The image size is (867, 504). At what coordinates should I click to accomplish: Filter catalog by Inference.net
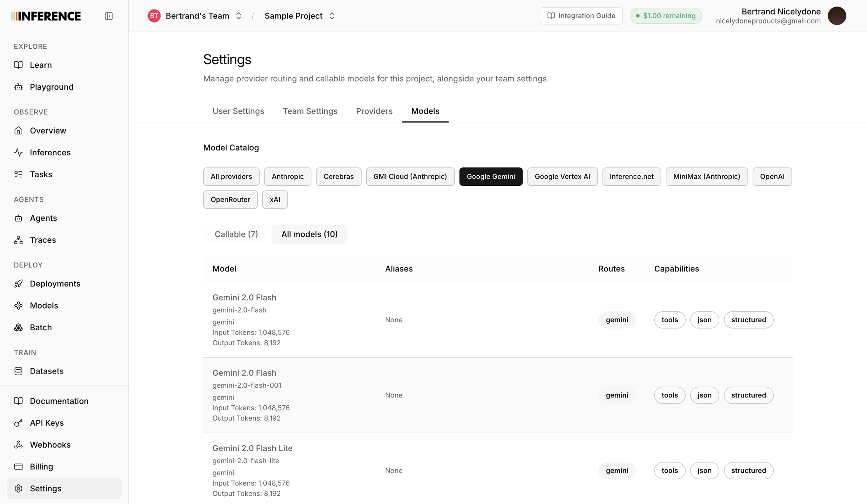(x=631, y=176)
